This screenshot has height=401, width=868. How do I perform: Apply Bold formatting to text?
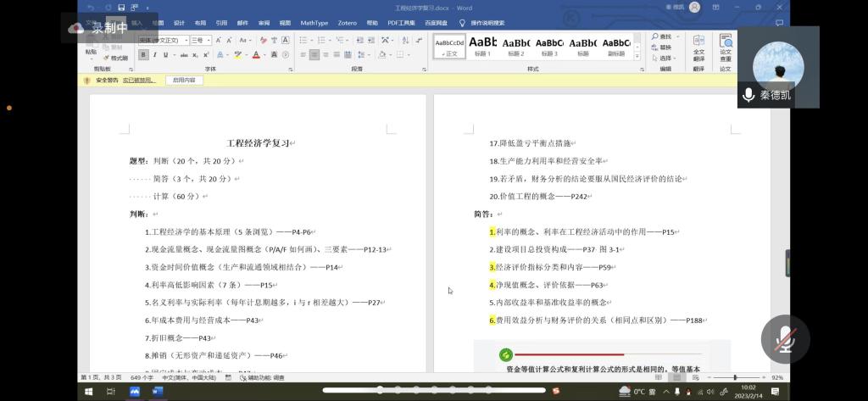coord(143,55)
